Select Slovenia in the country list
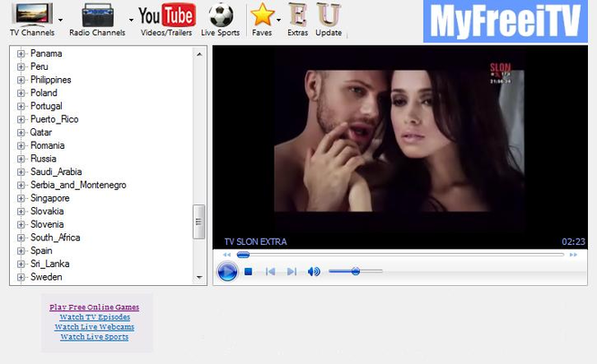This screenshot has height=364, width=597. (x=47, y=224)
